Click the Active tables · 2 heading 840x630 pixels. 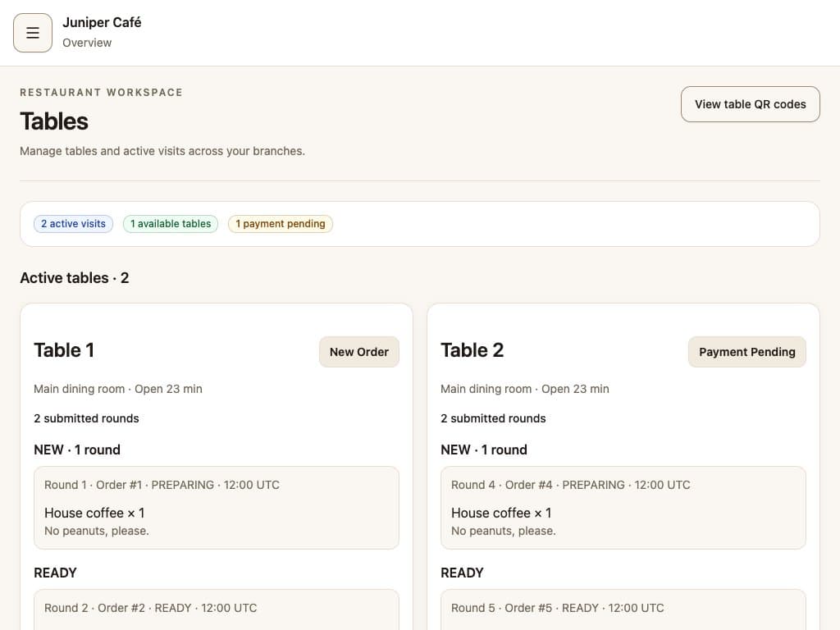click(75, 277)
